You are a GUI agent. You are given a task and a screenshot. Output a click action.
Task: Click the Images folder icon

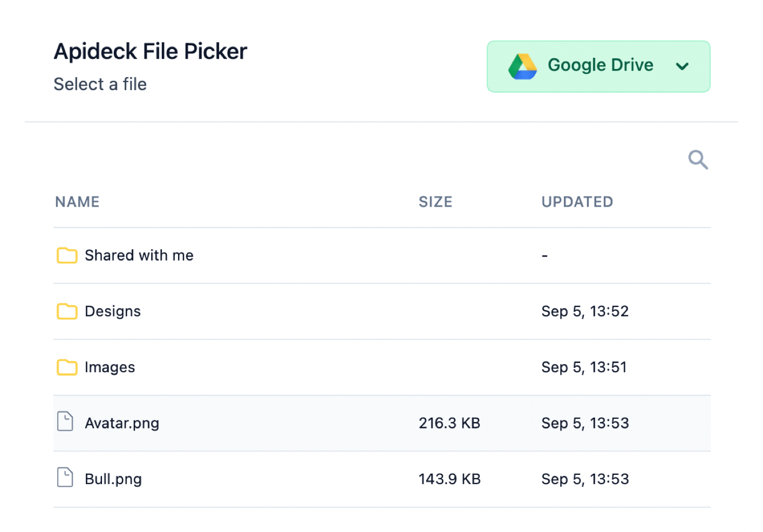67,367
